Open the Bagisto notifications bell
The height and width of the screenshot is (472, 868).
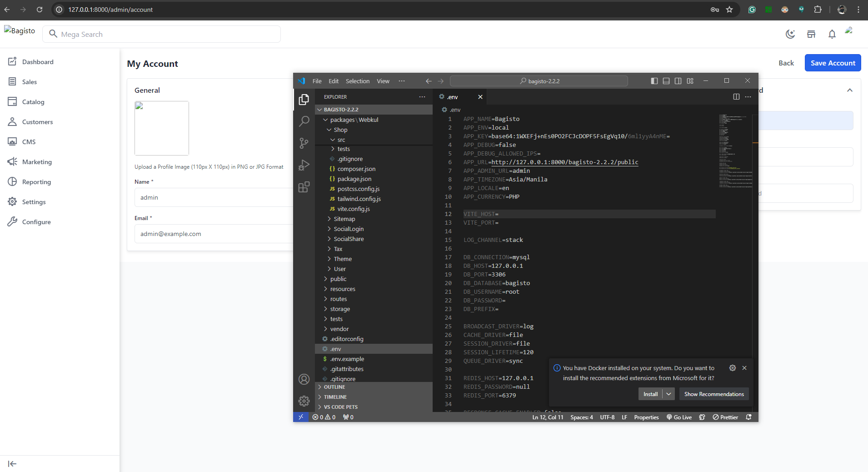pyautogui.click(x=832, y=34)
